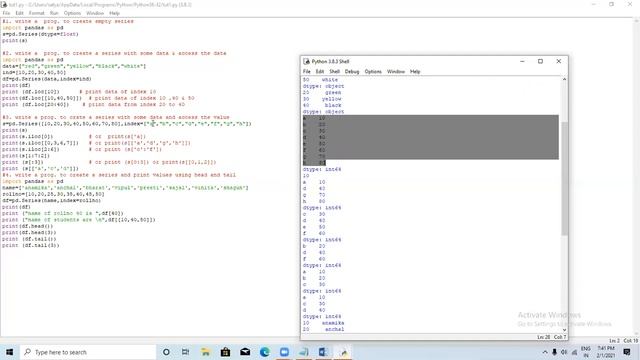Open File Explorer from the taskbar
The image size is (640, 360).
pos(205,352)
